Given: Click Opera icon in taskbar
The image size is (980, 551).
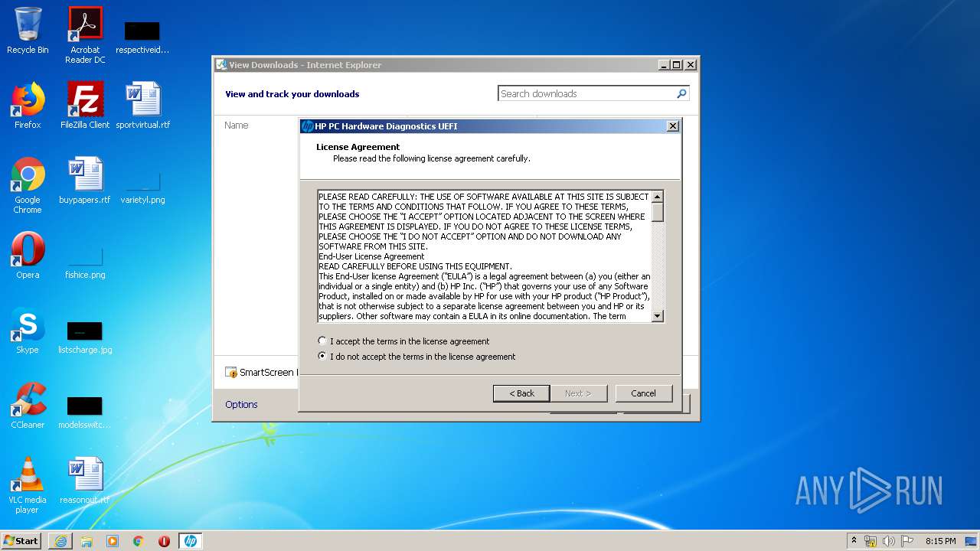Looking at the screenshot, I should point(164,541).
